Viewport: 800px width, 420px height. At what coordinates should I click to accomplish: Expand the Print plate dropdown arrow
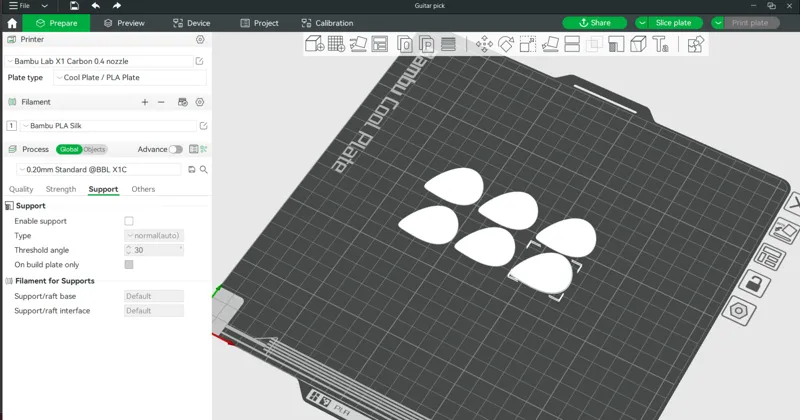(718, 23)
